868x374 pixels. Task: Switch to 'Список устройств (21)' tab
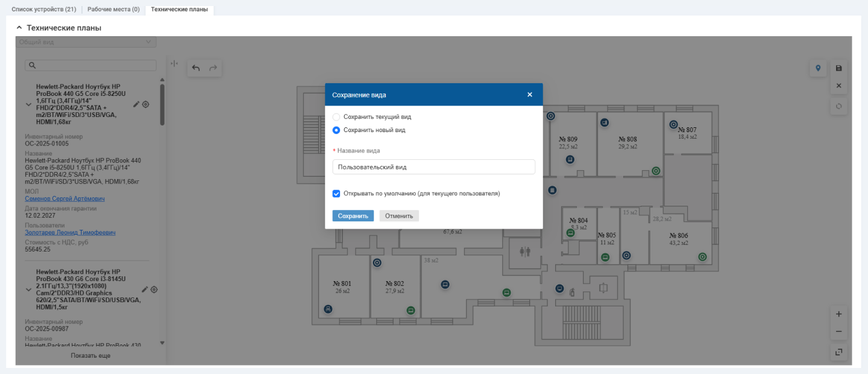[x=43, y=10]
